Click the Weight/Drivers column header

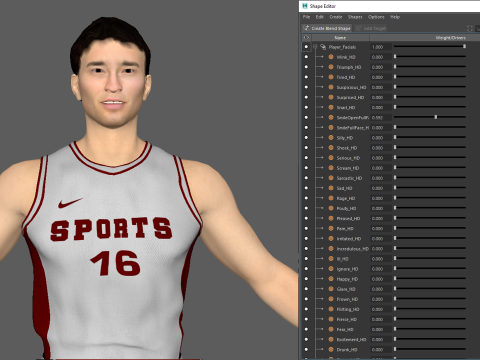[x=450, y=38]
